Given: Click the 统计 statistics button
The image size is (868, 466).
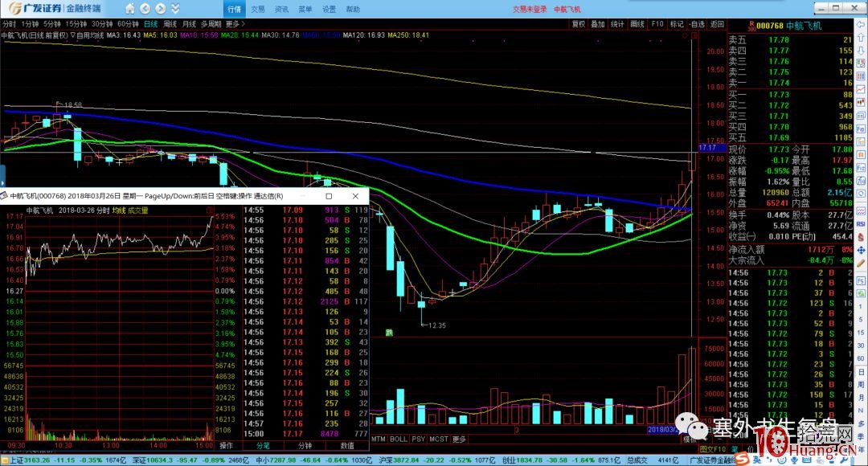Looking at the screenshot, I should point(617,24).
